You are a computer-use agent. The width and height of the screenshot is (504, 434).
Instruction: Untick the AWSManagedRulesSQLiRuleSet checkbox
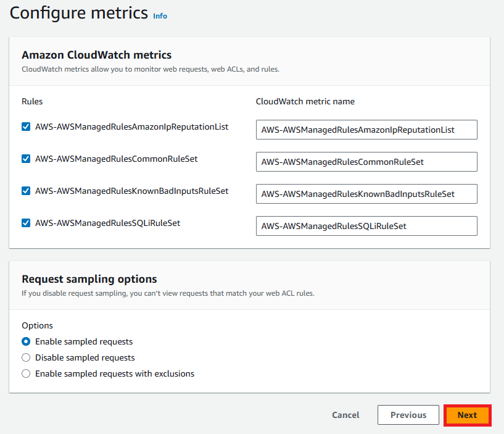tap(26, 223)
